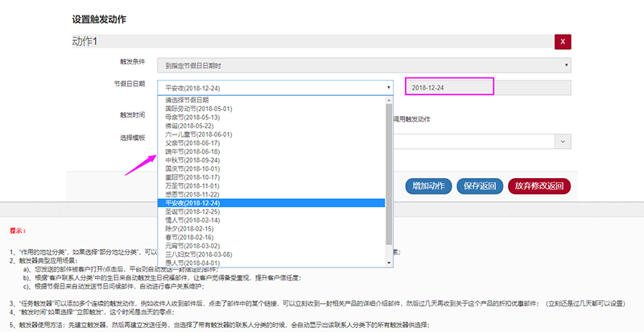Close 动作1 with the red X button

pos(562,42)
